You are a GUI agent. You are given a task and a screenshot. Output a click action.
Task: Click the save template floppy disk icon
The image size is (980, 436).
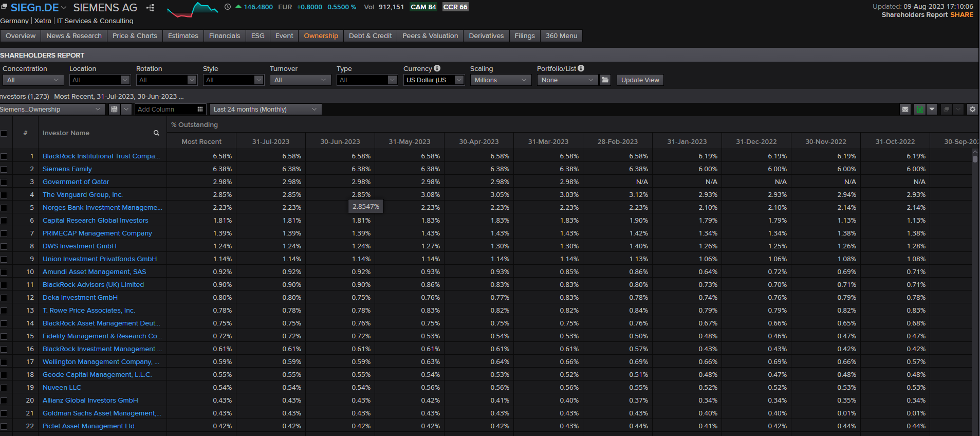coord(114,109)
